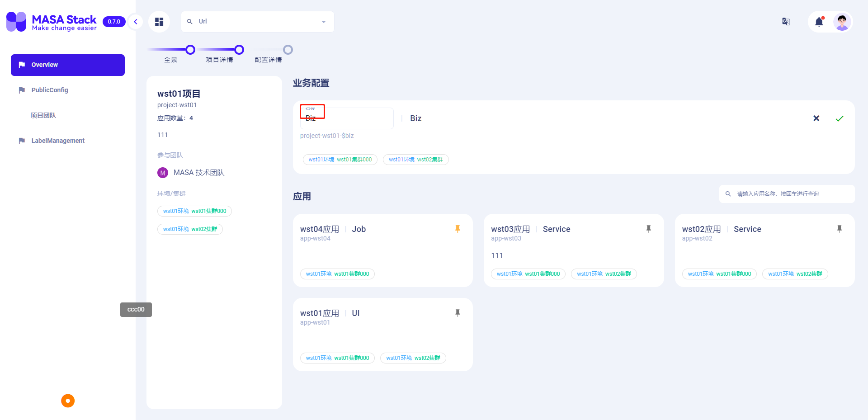Collapse the sidebar with the chevron button

pyautogui.click(x=135, y=22)
